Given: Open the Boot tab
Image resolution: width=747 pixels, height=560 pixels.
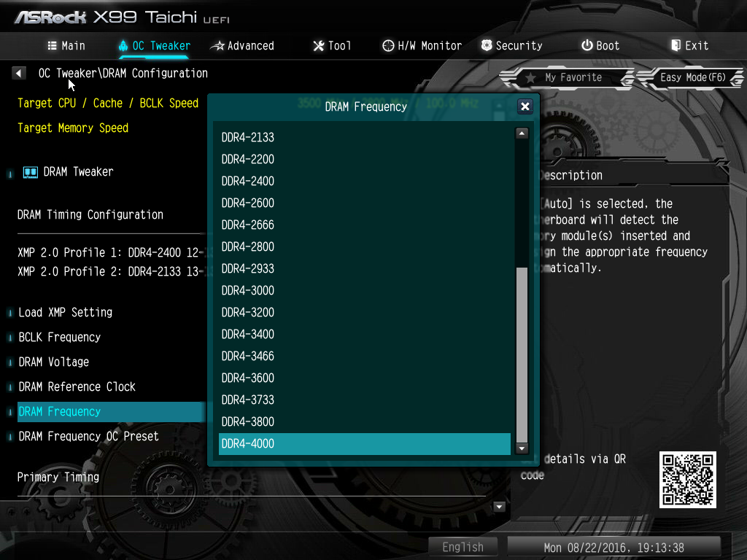Looking at the screenshot, I should 600,46.
